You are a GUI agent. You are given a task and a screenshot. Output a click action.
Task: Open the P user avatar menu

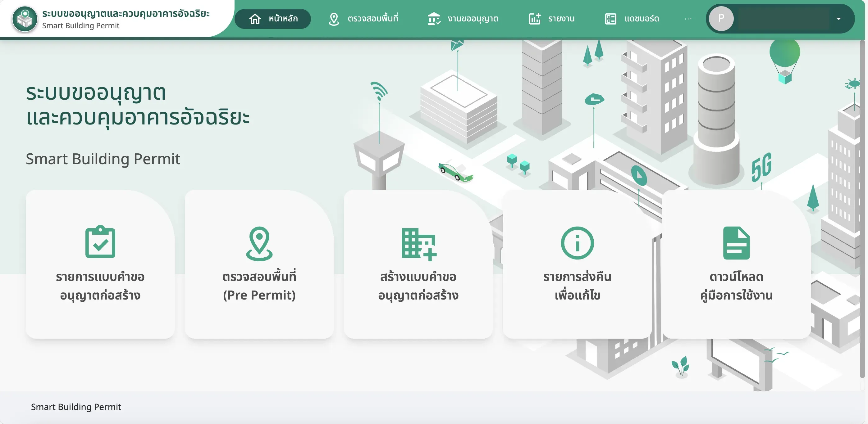point(721,19)
